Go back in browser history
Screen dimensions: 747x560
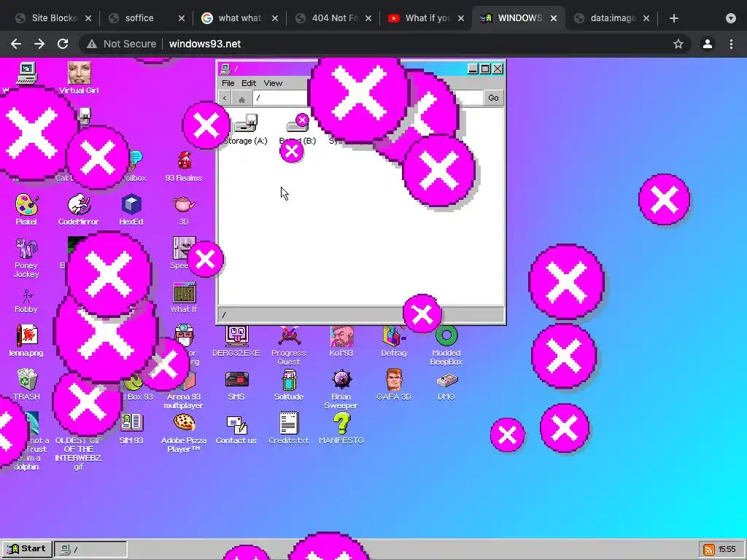click(x=16, y=44)
